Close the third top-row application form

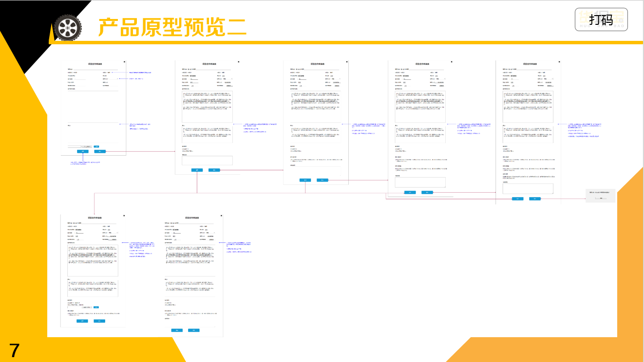coord(347,62)
